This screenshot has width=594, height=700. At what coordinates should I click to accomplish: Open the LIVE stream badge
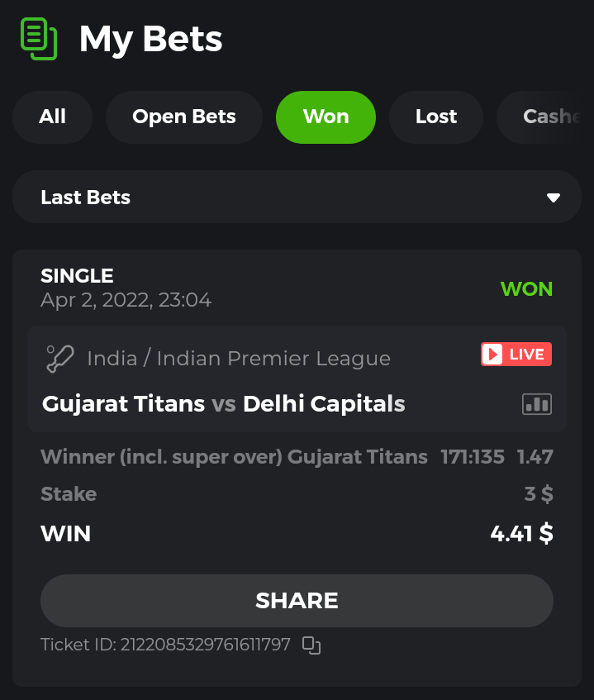coord(516,354)
